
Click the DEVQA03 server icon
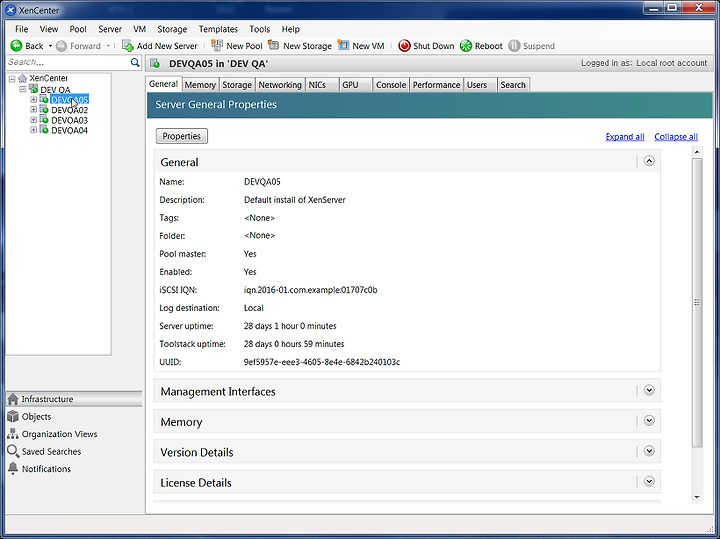point(44,119)
